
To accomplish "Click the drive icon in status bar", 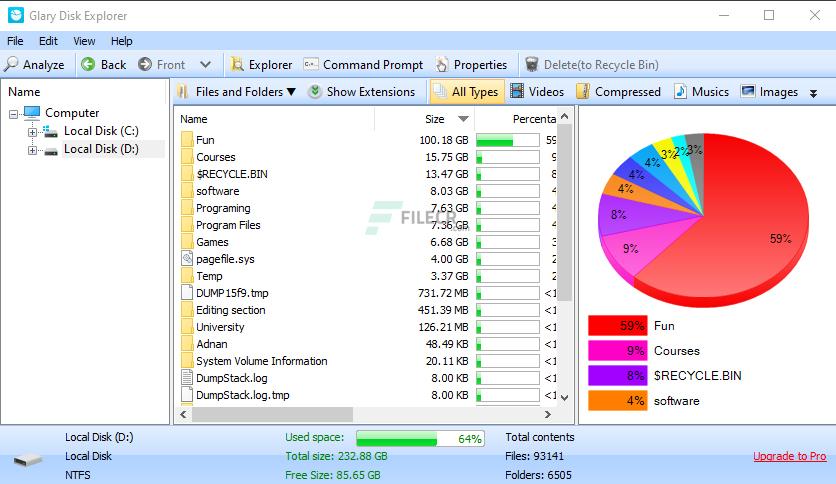I will point(28,459).
